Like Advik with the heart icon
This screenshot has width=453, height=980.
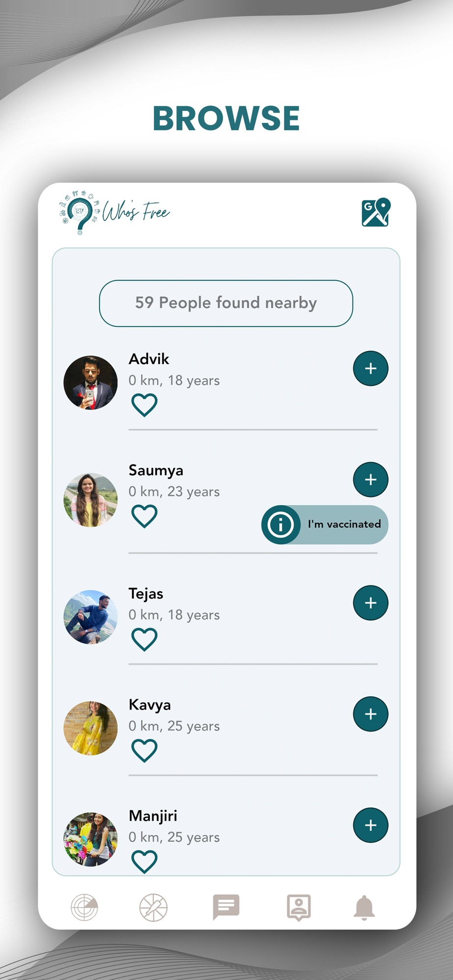(x=144, y=405)
